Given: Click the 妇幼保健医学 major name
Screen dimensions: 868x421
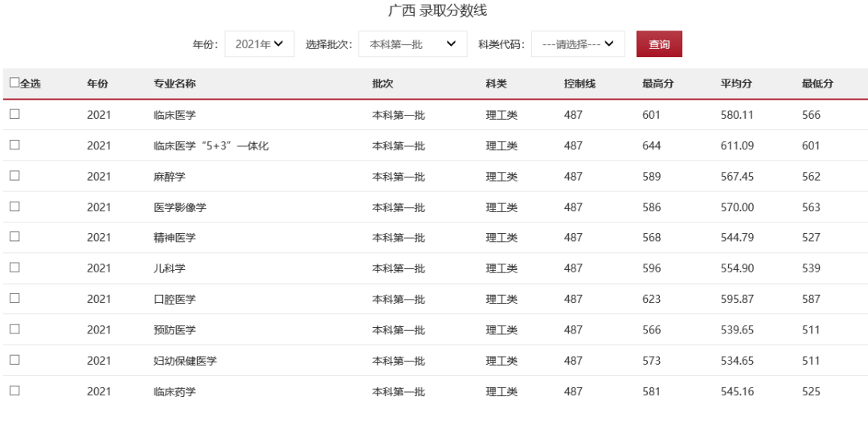Looking at the screenshot, I should pos(185,361).
